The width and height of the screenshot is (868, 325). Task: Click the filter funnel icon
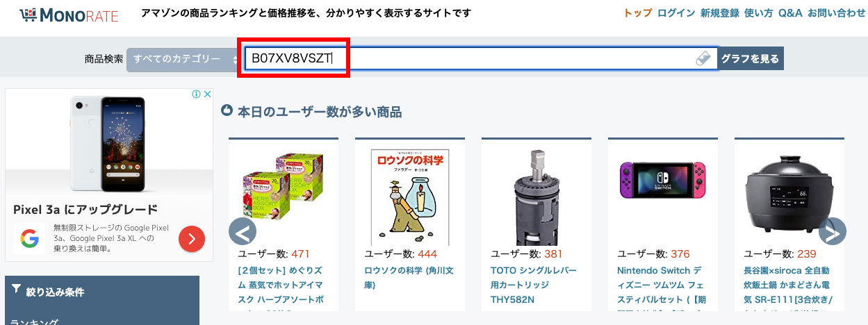click(x=17, y=290)
